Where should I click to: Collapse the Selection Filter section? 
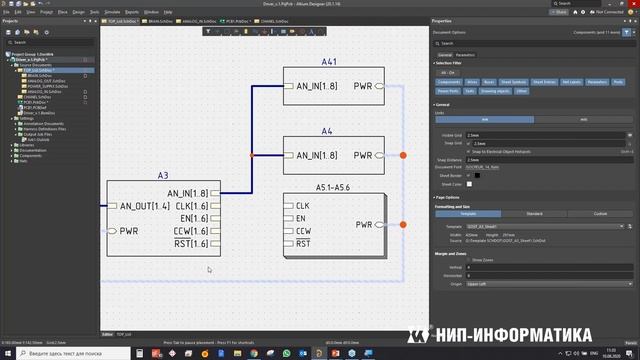[434, 63]
